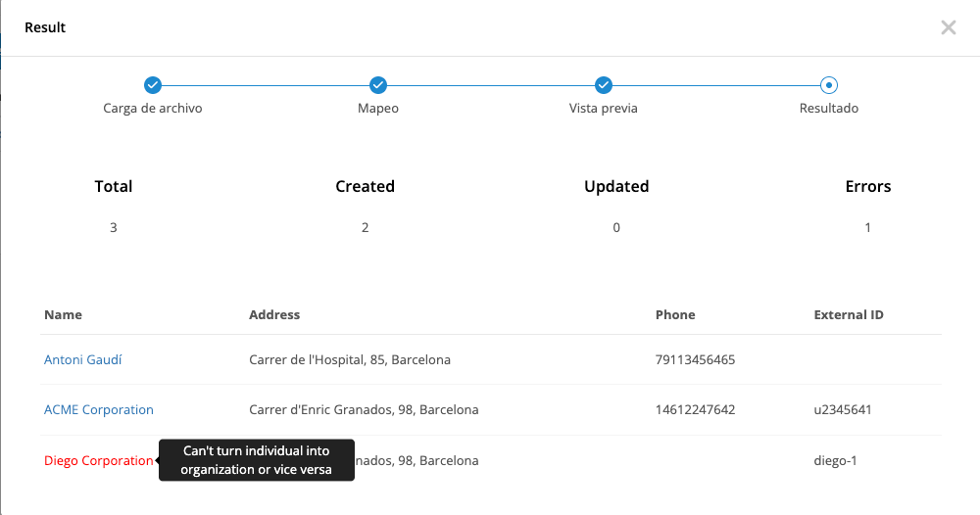980x515 pixels.
Task: Click the Errors count value 1
Action: click(x=867, y=227)
